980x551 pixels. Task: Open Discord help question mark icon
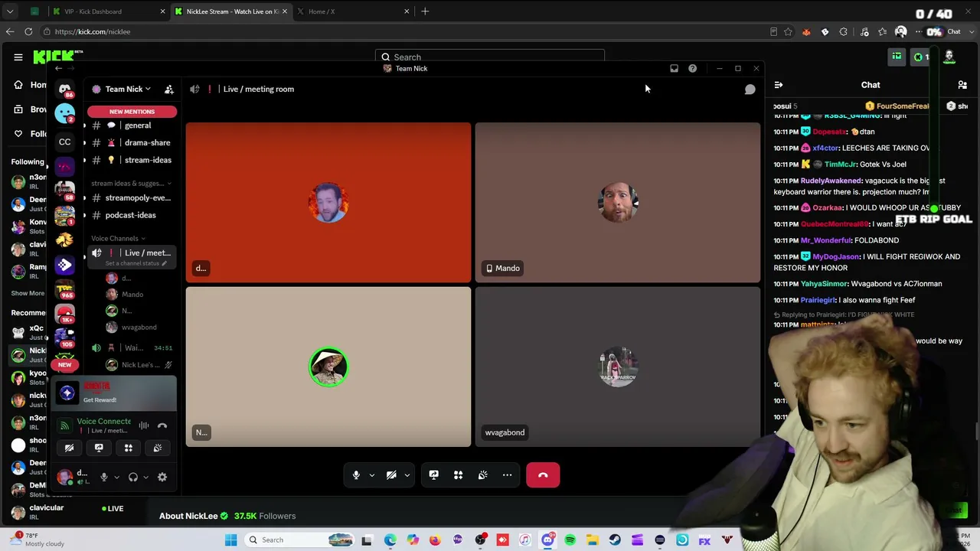pyautogui.click(x=692, y=69)
